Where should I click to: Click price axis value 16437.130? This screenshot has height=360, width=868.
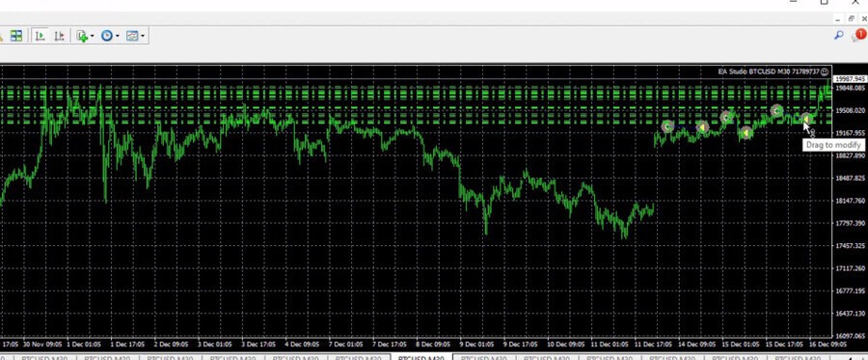[851, 314]
